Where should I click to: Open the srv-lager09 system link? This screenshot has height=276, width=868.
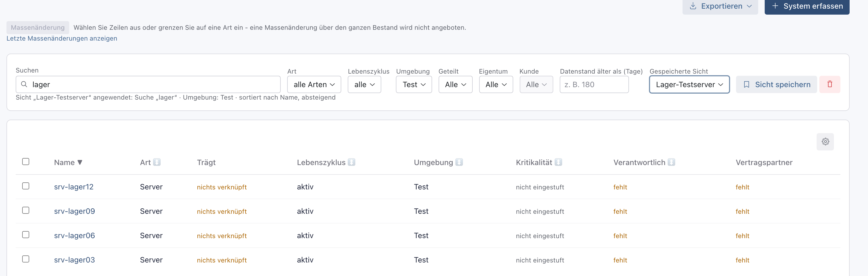pyautogui.click(x=74, y=211)
